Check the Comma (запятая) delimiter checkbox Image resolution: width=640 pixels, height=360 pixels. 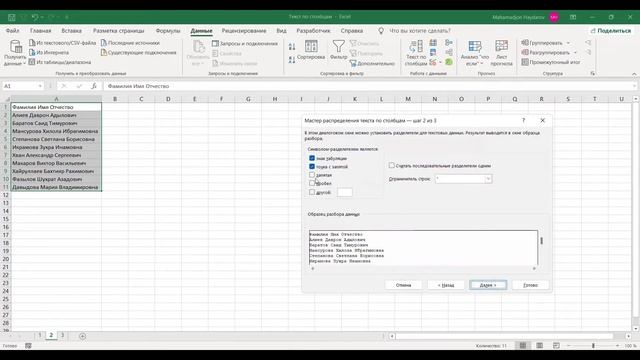[x=312, y=175]
